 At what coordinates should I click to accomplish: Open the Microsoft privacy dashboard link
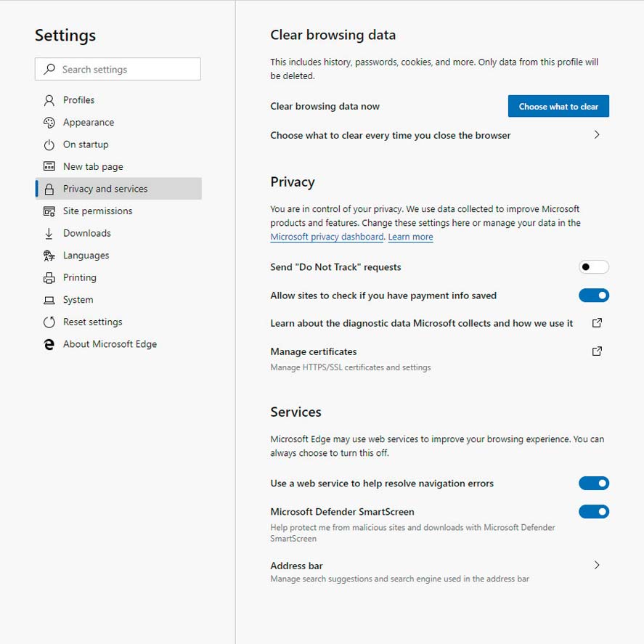coord(327,237)
